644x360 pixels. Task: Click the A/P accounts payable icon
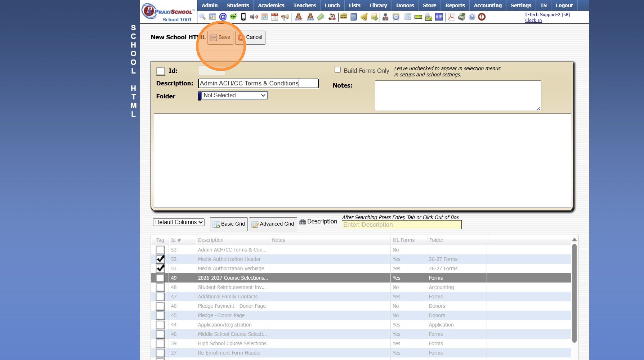[x=439, y=17]
